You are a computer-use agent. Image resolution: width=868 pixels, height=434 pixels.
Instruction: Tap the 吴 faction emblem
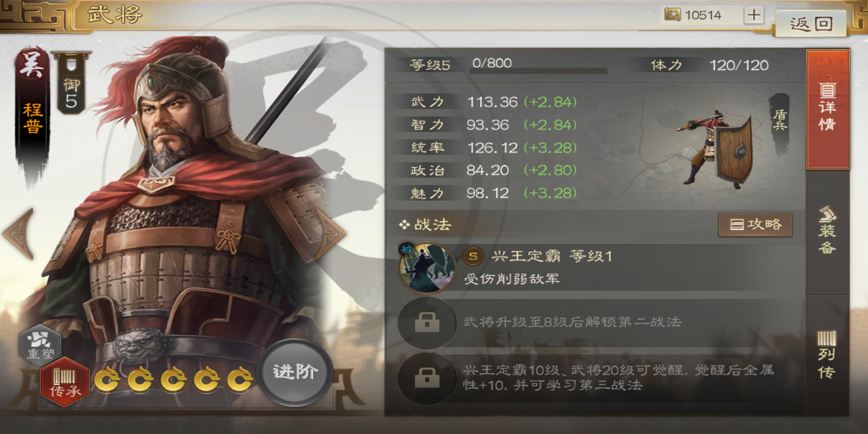click(33, 65)
